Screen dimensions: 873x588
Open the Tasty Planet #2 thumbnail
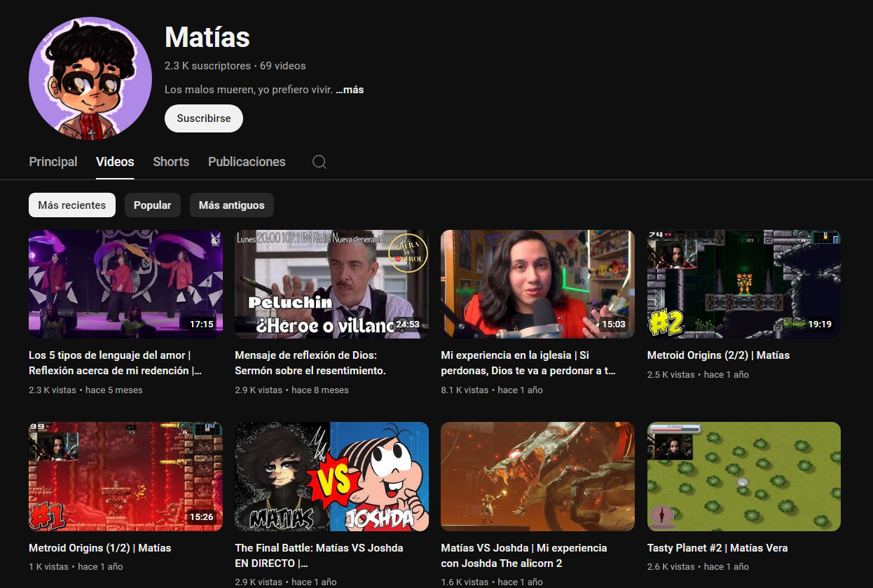(x=744, y=477)
